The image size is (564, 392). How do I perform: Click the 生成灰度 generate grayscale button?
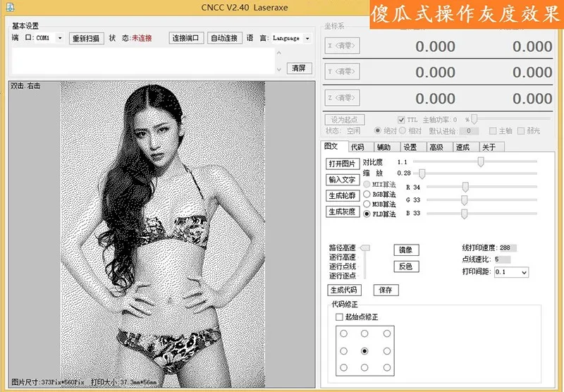point(343,212)
